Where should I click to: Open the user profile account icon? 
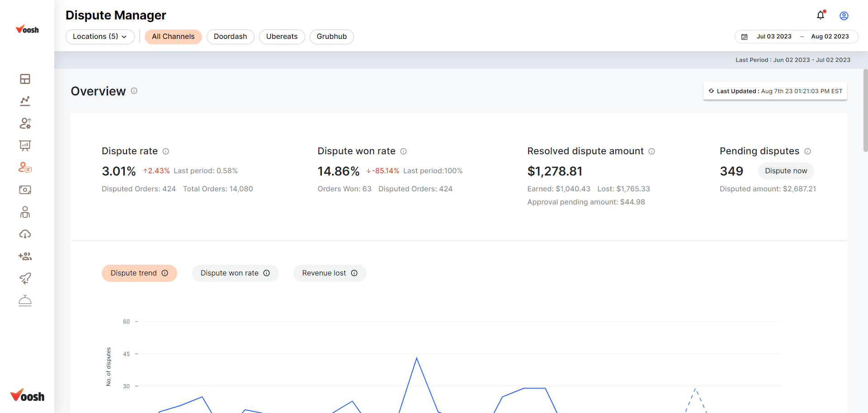[x=844, y=16]
